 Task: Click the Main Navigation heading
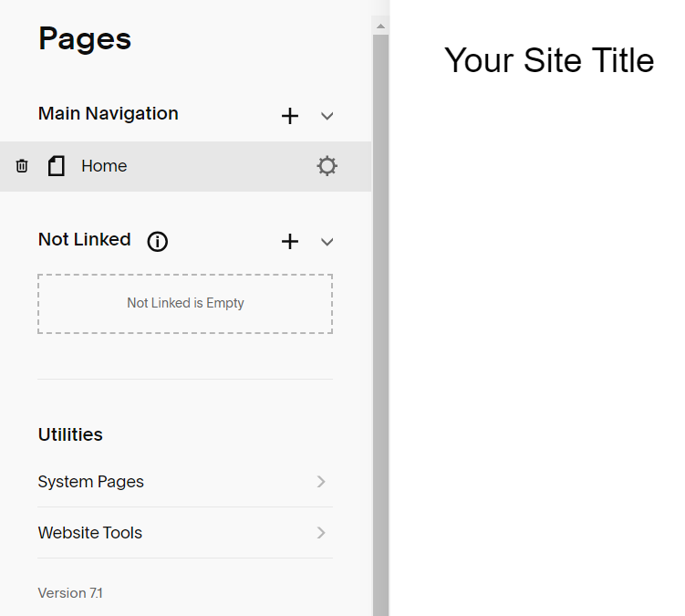109,114
